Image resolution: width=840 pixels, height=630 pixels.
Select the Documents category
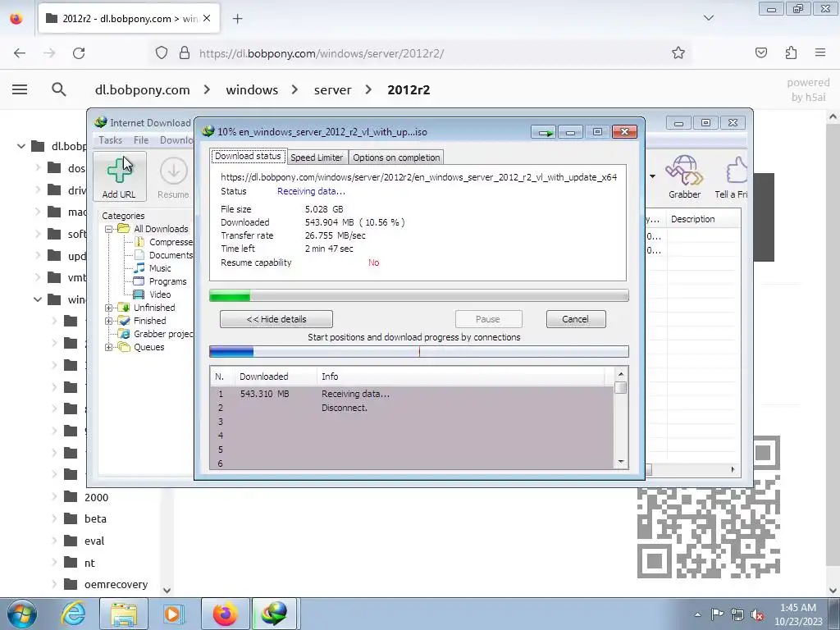165,256
